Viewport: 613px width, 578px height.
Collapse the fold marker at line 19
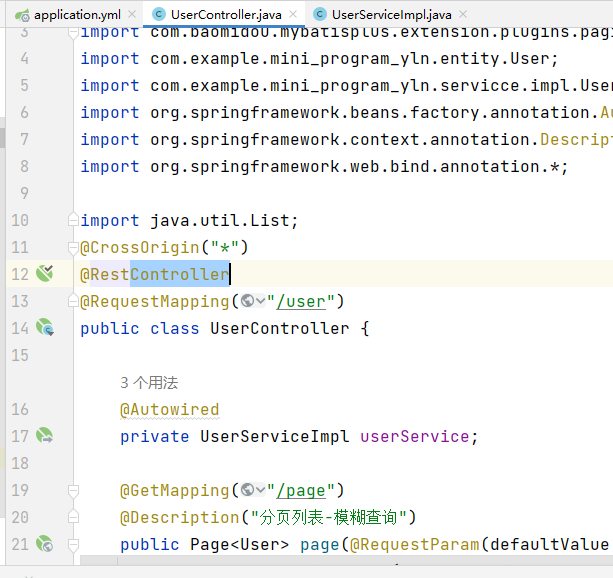pos(73,490)
